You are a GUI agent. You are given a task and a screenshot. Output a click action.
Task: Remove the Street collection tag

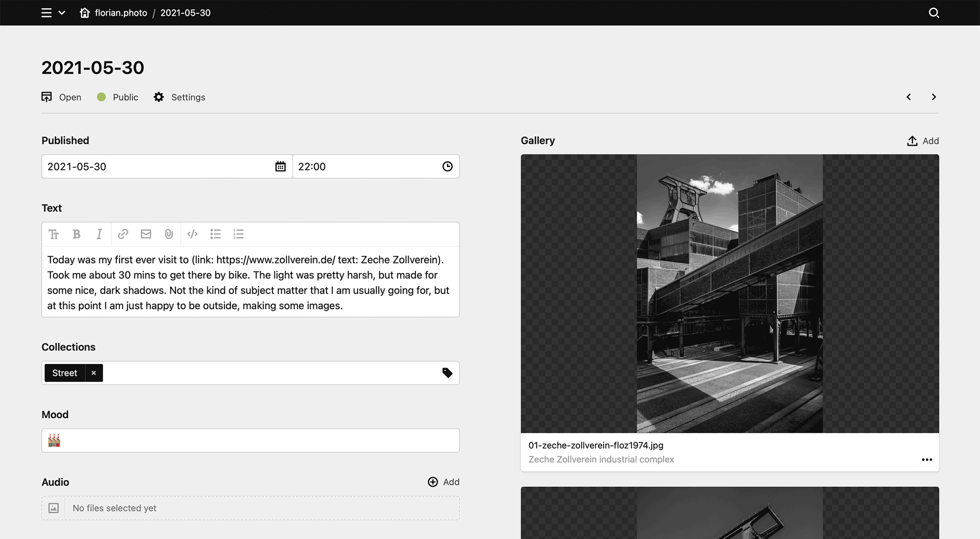[x=94, y=373]
